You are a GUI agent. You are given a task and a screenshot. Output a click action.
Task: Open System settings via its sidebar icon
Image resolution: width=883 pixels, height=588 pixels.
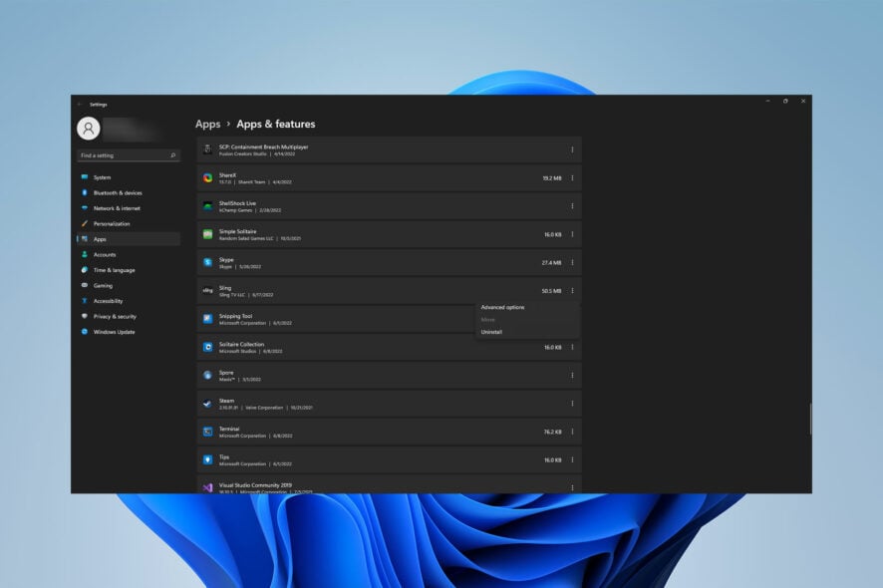[85, 177]
